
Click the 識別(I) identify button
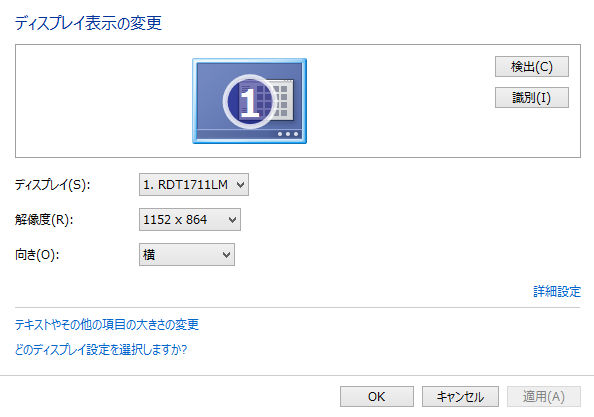click(531, 98)
